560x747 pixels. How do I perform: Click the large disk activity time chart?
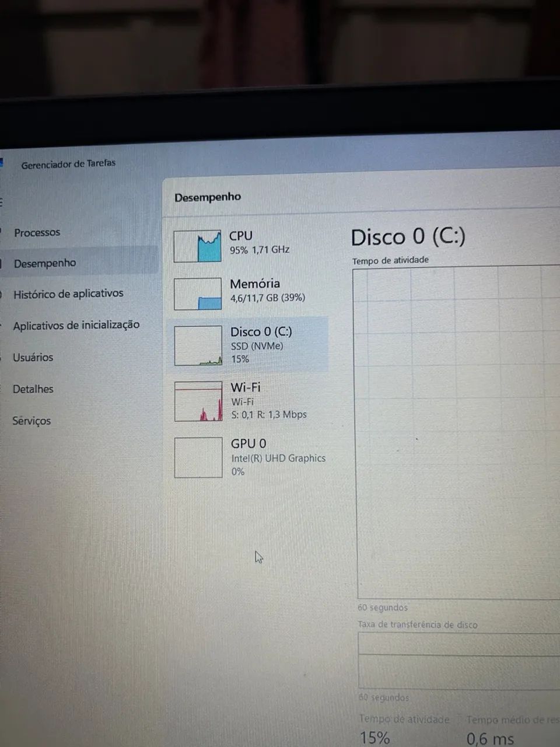coord(458,432)
